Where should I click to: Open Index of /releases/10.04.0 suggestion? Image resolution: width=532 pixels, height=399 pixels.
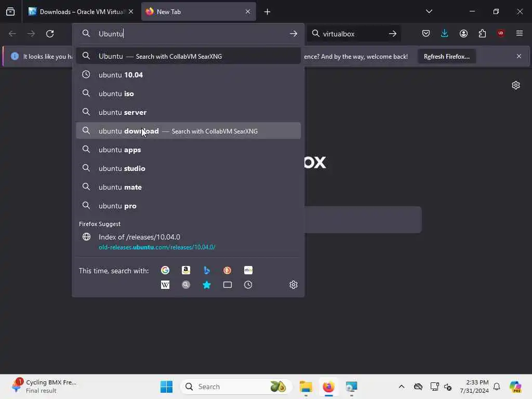pos(188,242)
